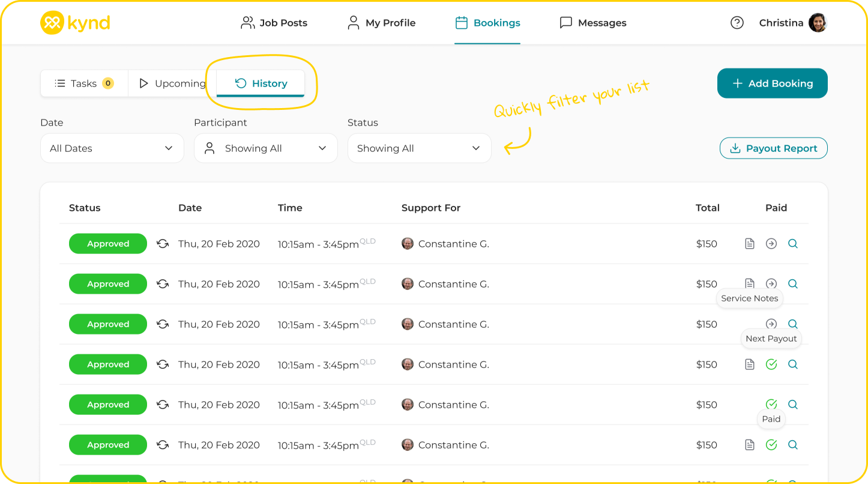Go to Job Posts in navigation

tap(274, 23)
